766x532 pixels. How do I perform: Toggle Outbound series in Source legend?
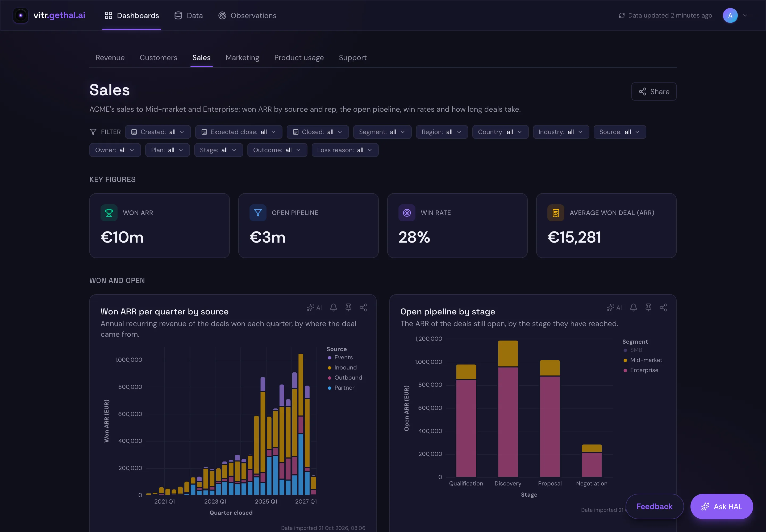(345, 377)
